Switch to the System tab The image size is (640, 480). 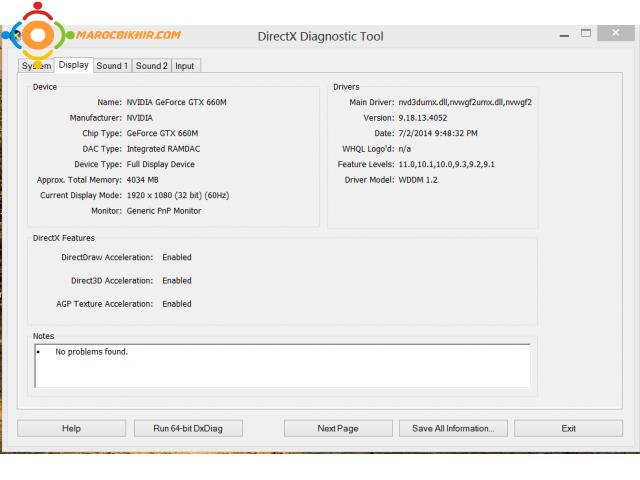(x=36, y=66)
